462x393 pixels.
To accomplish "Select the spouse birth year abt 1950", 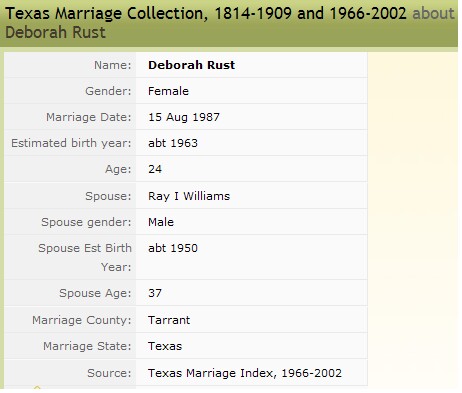I will tap(173, 248).
